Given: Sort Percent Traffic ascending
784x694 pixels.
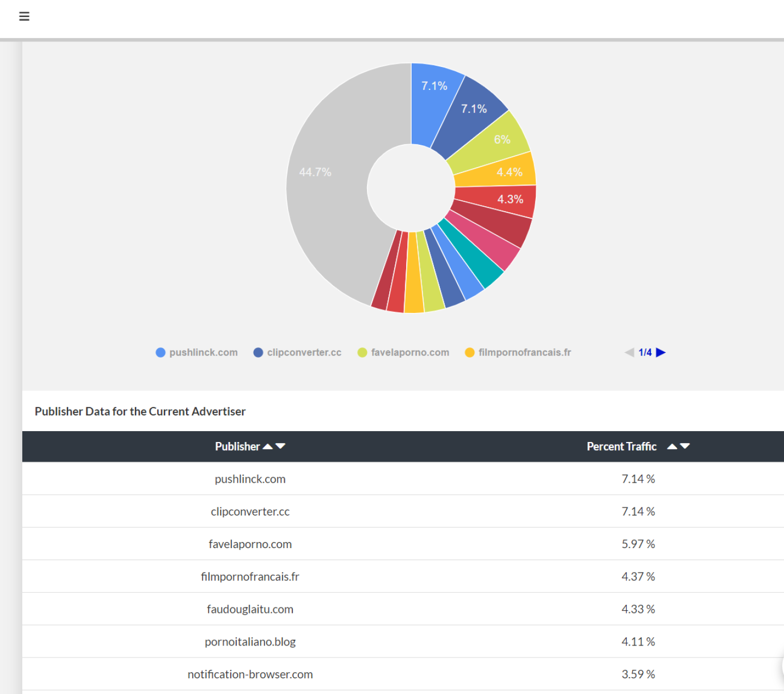Looking at the screenshot, I should [672, 446].
